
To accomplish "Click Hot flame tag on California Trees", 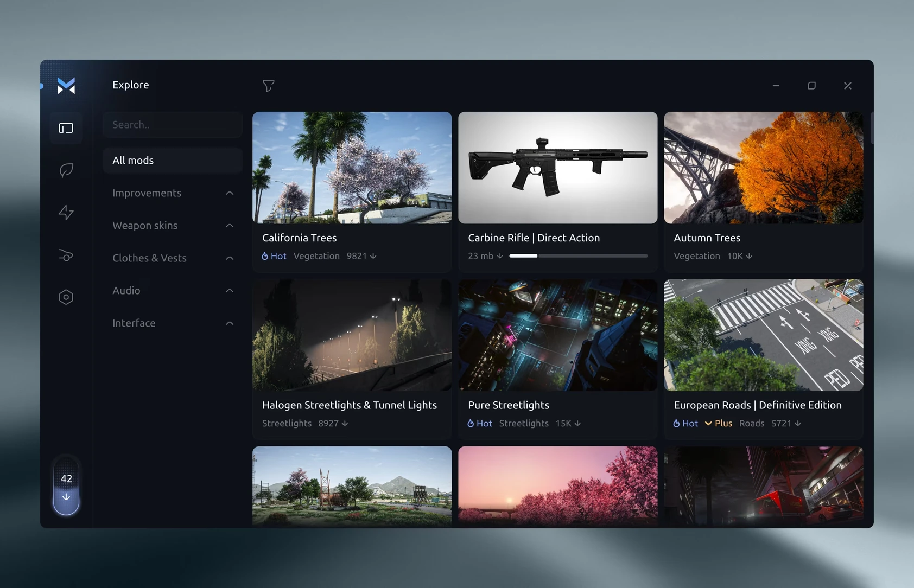I will (274, 256).
